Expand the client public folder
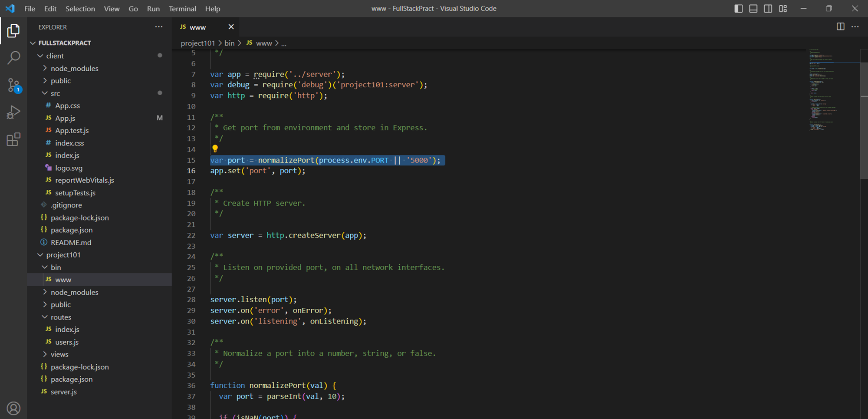This screenshot has width=868, height=419. 45,81
